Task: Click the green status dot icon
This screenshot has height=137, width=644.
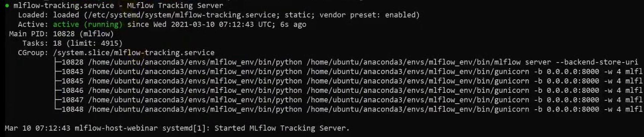Action: point(7,6)
